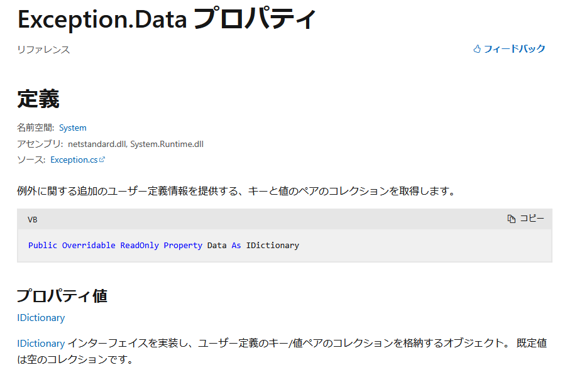Copy the VB code using the copy icon
577x392 pixels.
coord(510,218)
